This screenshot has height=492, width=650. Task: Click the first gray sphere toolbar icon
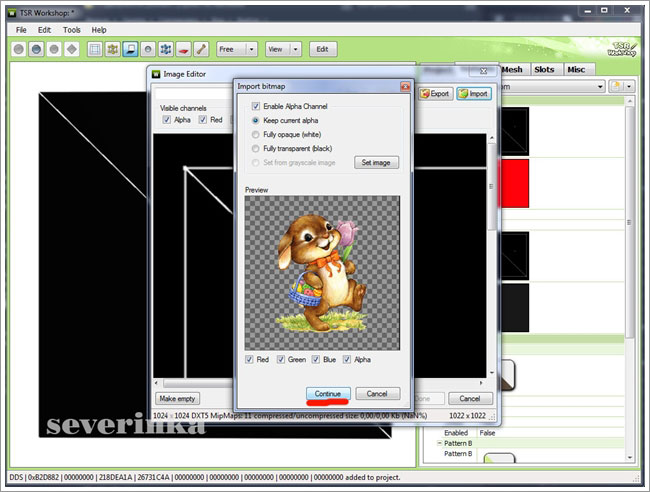pos(19,49)
